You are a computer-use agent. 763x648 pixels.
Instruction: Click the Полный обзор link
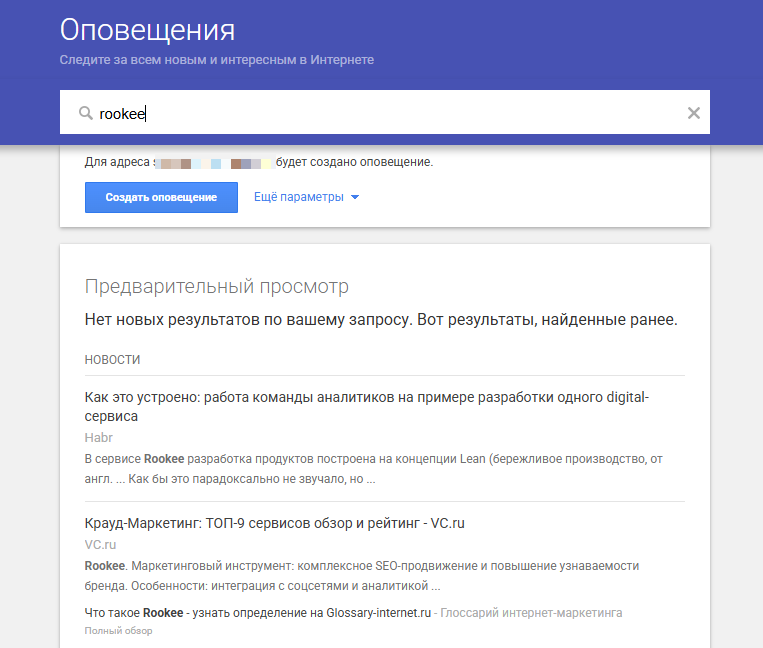click(118, 630)
